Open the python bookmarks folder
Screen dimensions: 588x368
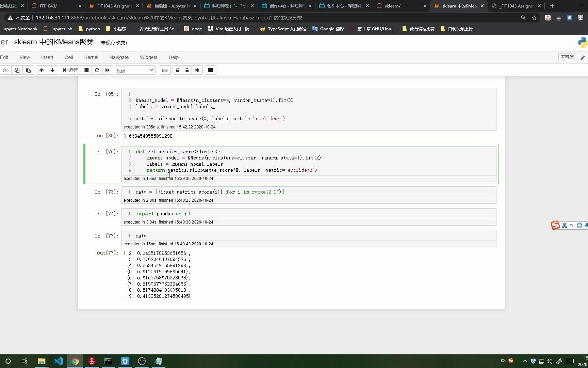click(x=89, y=29)
